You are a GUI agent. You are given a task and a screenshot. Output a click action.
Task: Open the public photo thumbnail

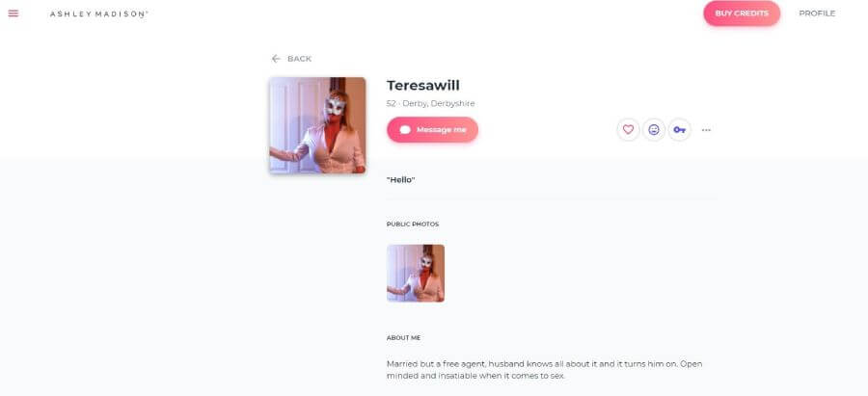[415, 274]
